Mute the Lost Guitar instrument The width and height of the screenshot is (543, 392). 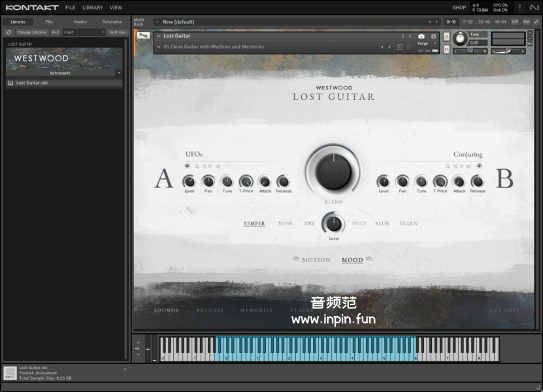[447, 50]
